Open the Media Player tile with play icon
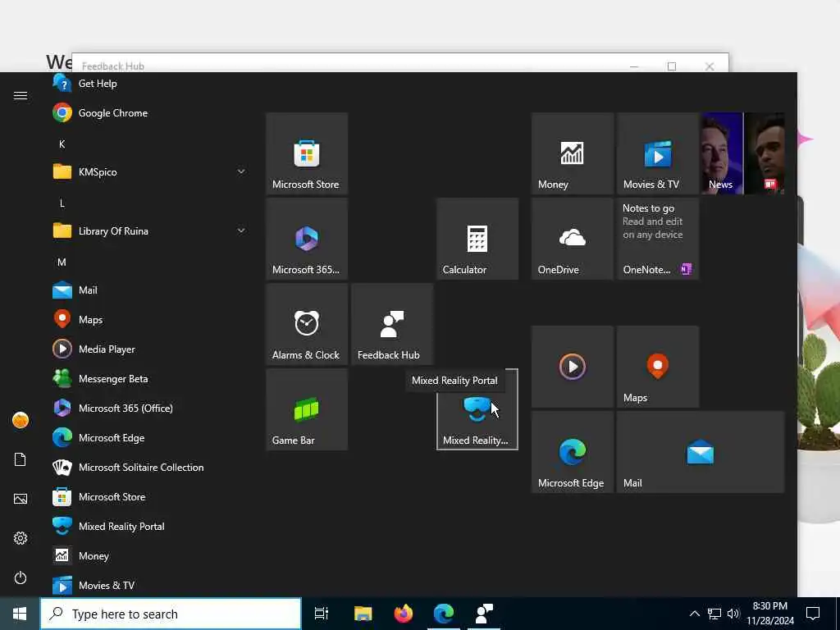Image resolution: width=840 pixels, height=630 pixels. 573,367
